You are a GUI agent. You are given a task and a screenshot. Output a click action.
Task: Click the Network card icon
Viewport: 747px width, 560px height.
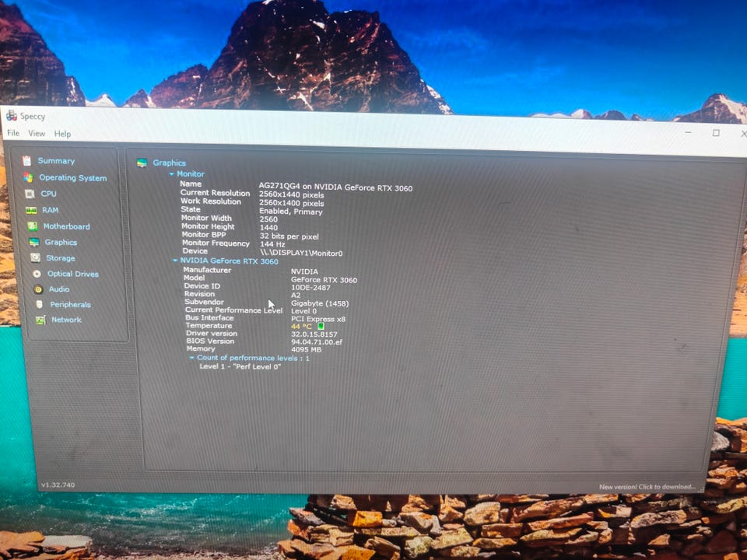(x=40, y=320)
